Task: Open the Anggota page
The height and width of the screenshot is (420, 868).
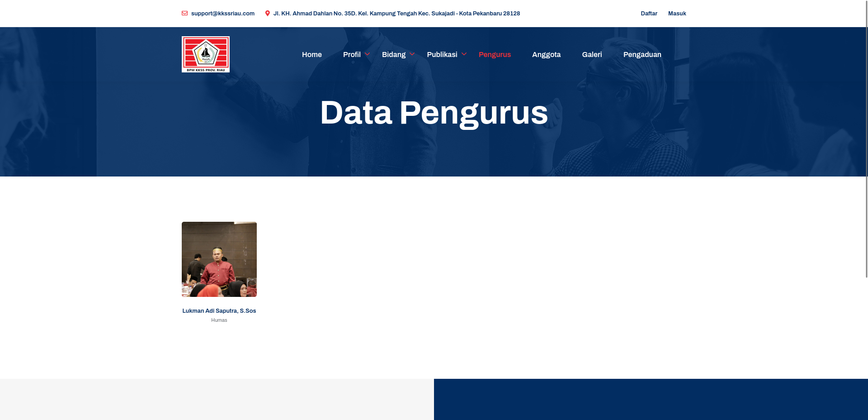Action: (x=546, y=54)
